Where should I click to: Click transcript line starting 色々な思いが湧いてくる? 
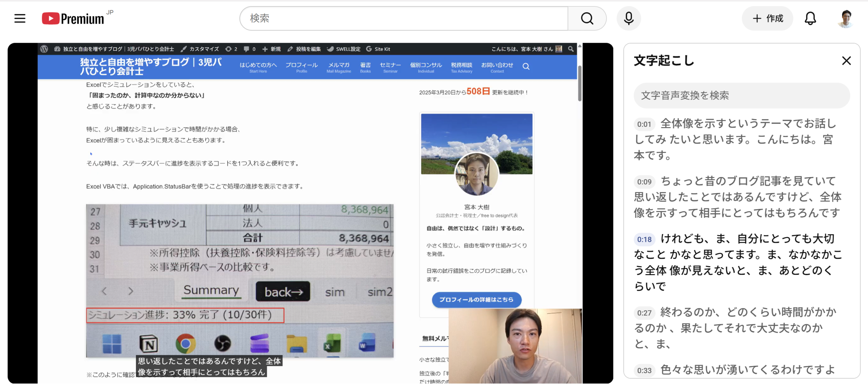[747, 370]
